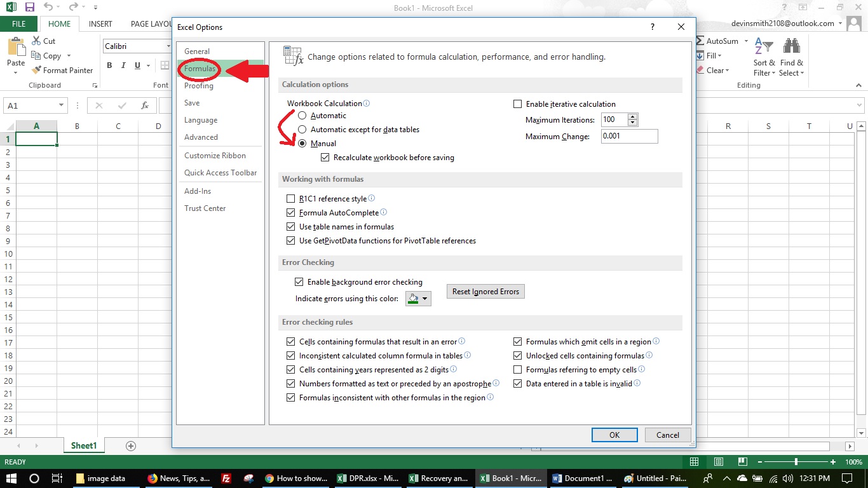The width and height of the screenshot is (868, 488).
Task: Toggle Formula AutoComplete checkbox
Action: coord(291,213)
